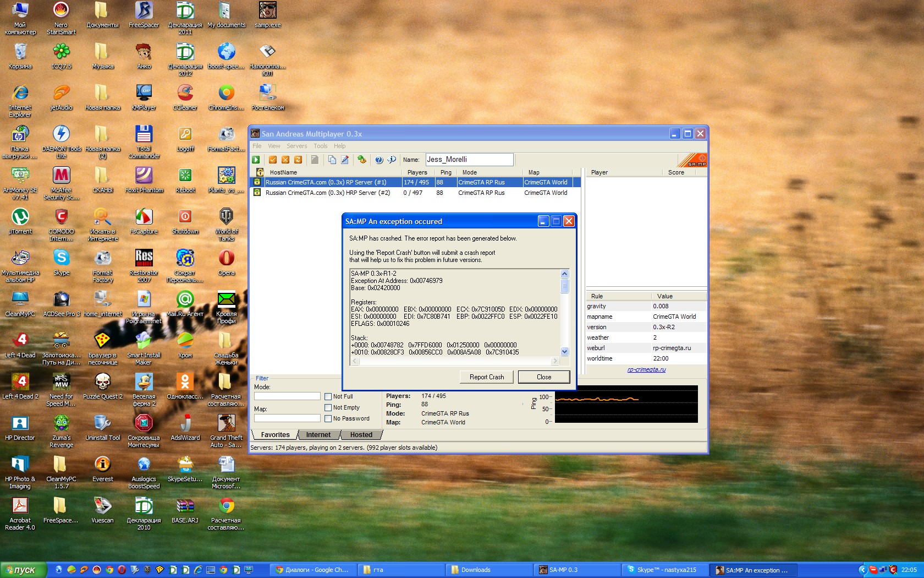
Task: Click the Close button in exception dialog
Action: click(544, 377)
